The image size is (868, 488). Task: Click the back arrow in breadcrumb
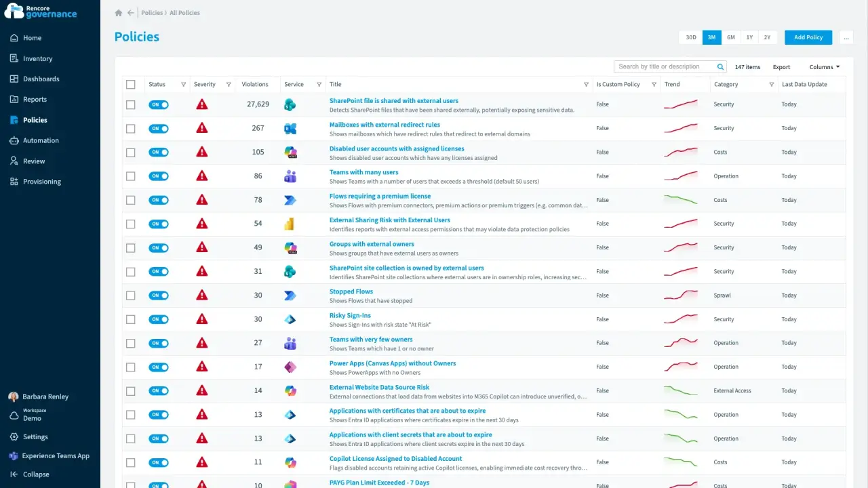pos(131,13)
